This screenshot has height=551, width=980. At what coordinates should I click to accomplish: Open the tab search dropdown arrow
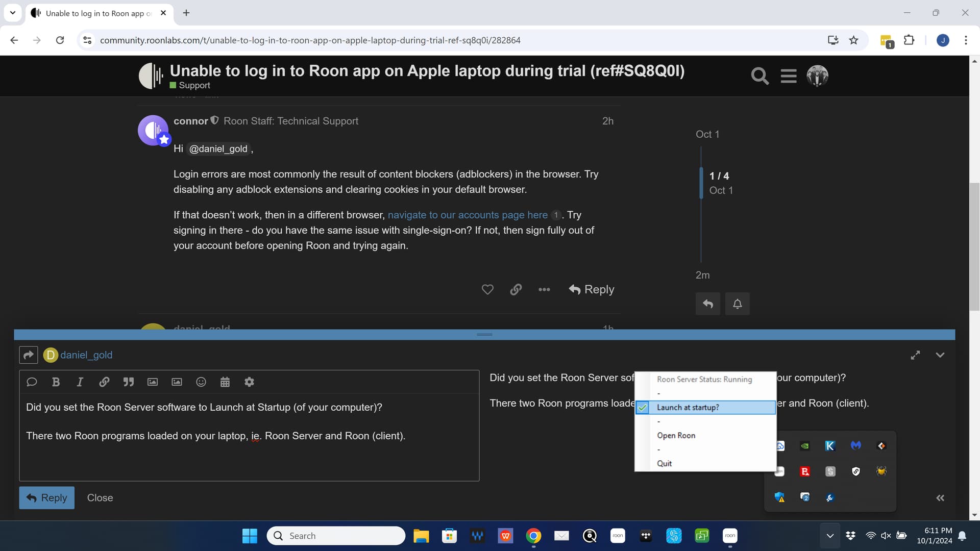click(13, 13)
